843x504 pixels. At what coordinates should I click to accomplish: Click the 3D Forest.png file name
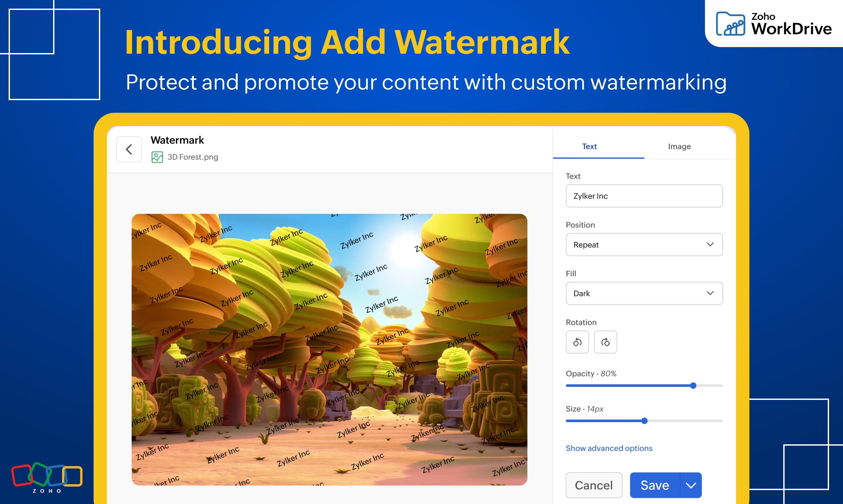coord(193,157)
